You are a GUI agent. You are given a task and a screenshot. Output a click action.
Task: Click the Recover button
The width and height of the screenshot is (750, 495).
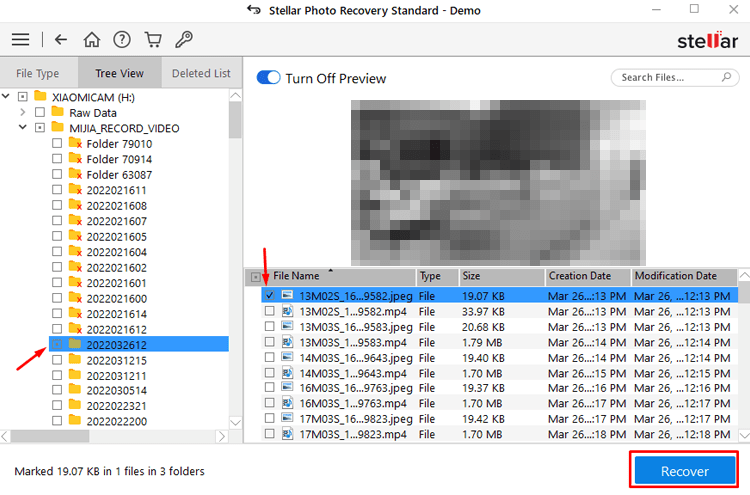(x=684, y=471)
